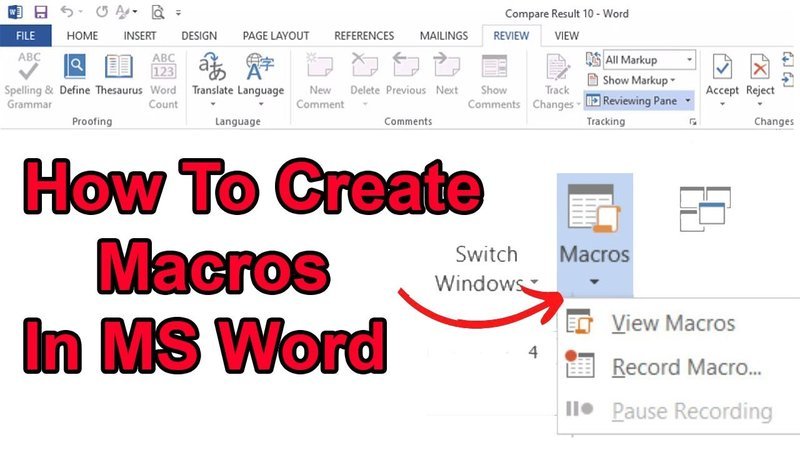Viewport: 800px width, 450px height.
Task: Go to the PAGE LAYOUT tab
Action: (x=276, y=36)
